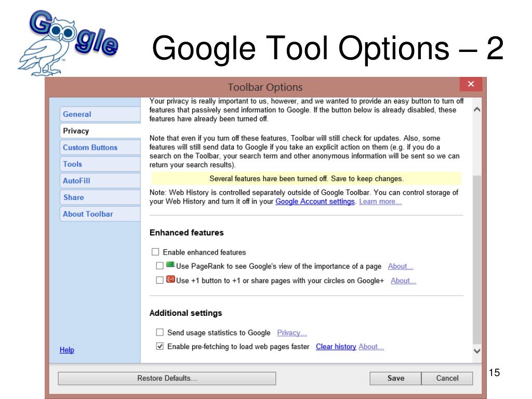Click the scrollbar down arrow

tap(477, 351)
